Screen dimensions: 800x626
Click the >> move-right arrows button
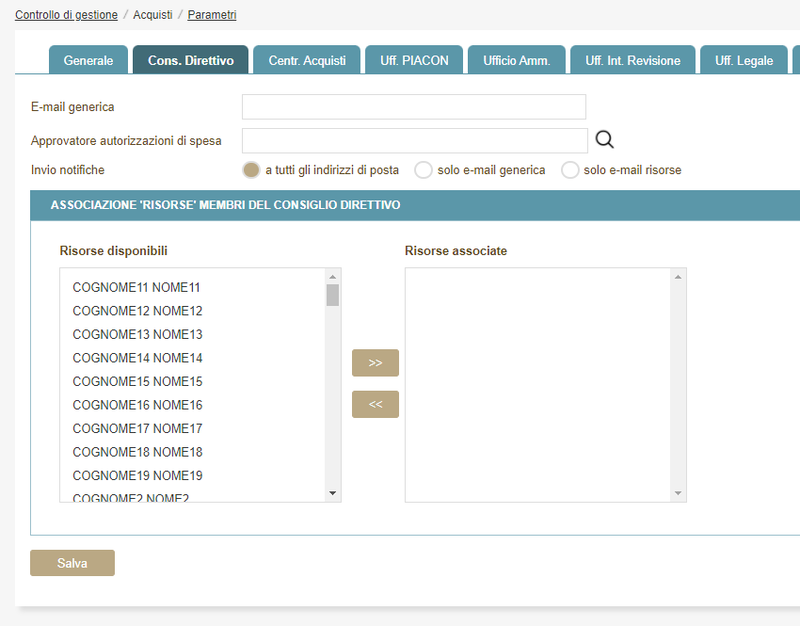(x=375, y=363)
